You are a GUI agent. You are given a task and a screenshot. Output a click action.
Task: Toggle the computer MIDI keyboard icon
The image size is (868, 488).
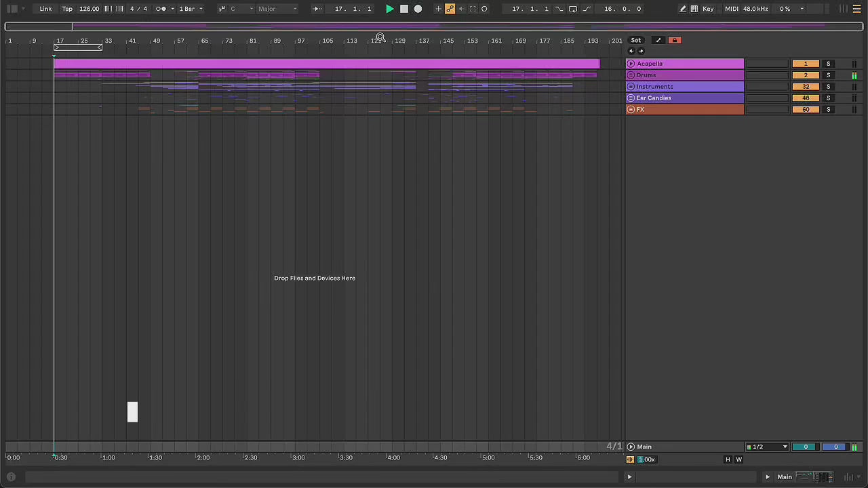pyautogui.click(x=694, y=9)
